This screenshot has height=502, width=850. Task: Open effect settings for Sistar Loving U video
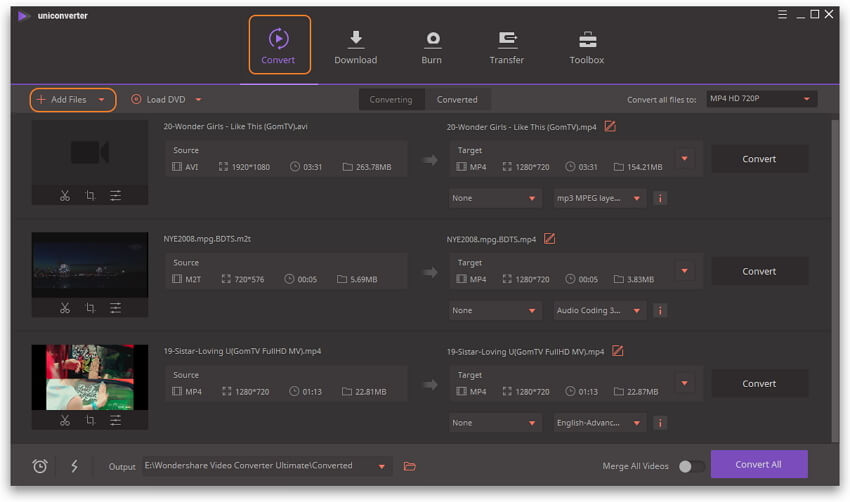[x=115, y=421]
